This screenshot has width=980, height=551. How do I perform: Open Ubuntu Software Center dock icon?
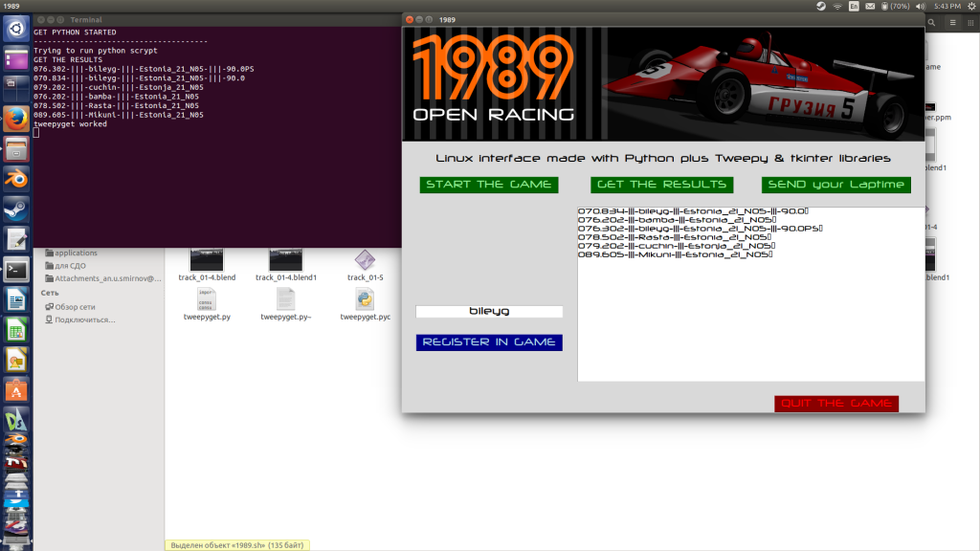[16, 390]
